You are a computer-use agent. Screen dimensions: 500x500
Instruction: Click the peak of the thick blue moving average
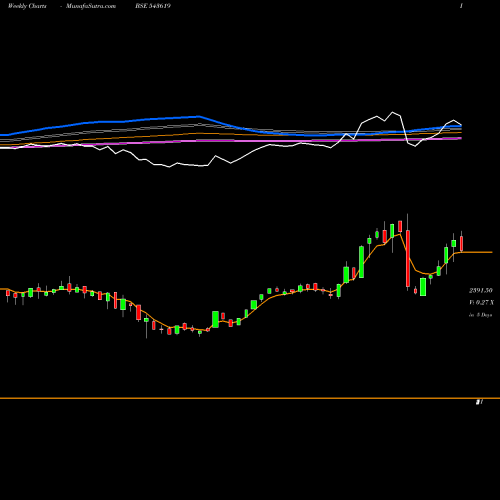pyautogui.click(x=199, y=116)
